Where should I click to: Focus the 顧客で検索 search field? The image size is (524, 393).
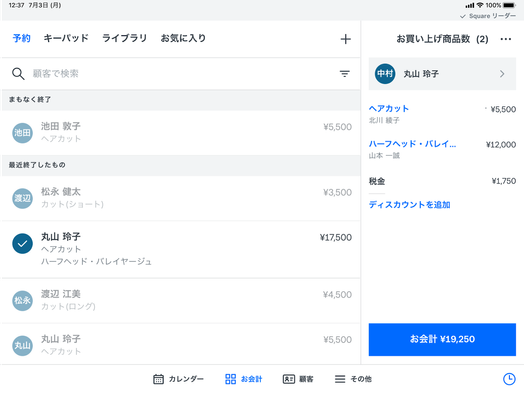pyautogui.click(x=180, y=74)
